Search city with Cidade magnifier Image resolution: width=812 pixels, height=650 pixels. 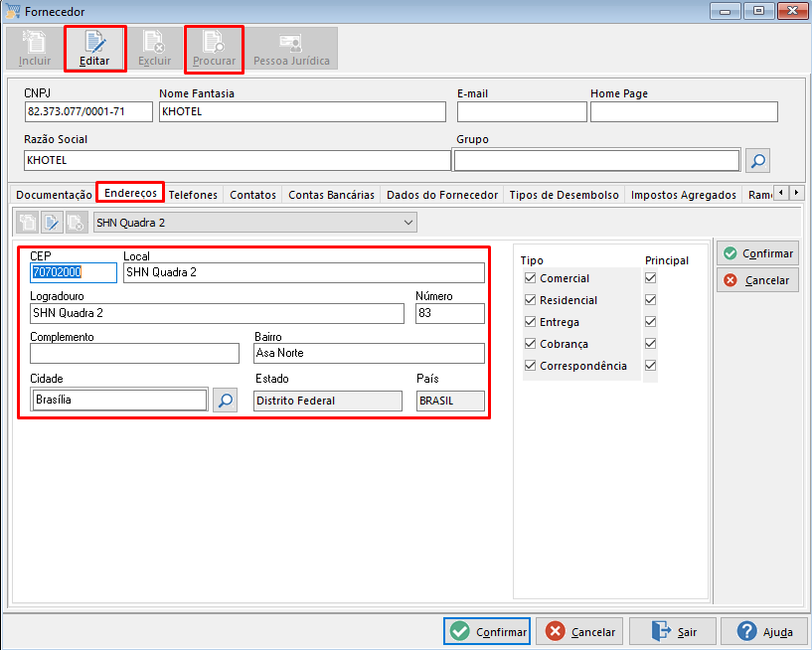(x=226, y=401)
